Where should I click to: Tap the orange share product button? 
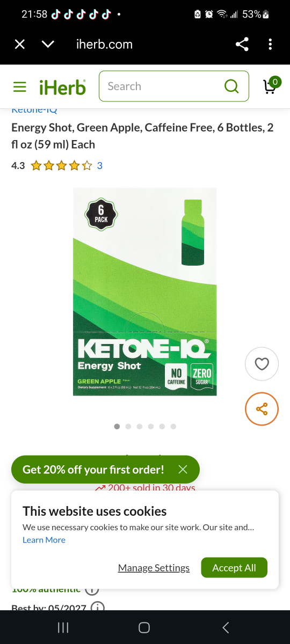[x=262, y=409]
